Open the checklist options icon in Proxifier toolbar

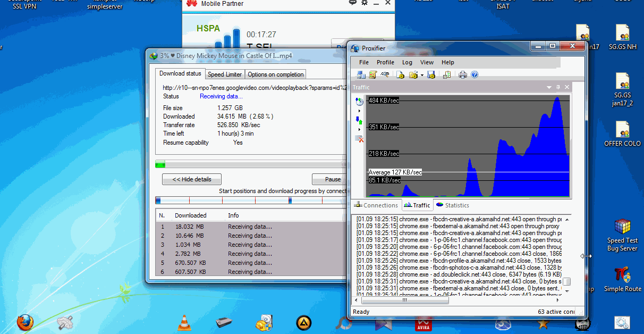447,75
